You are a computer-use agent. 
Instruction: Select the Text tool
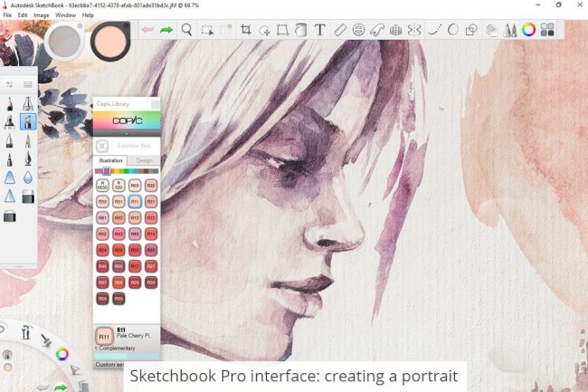point(320,30)
